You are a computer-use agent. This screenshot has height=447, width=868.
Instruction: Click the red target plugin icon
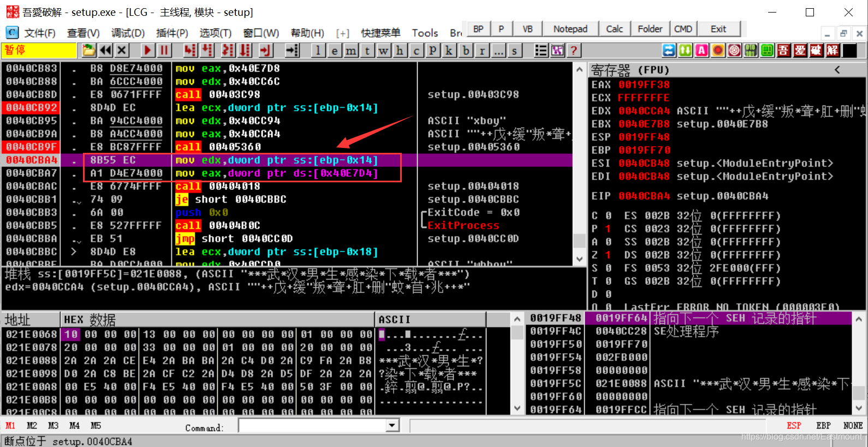tap(734, 51)
